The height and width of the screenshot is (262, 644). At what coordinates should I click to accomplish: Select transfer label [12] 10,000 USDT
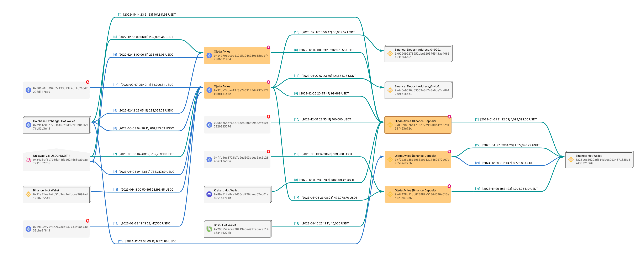(321, 224)
